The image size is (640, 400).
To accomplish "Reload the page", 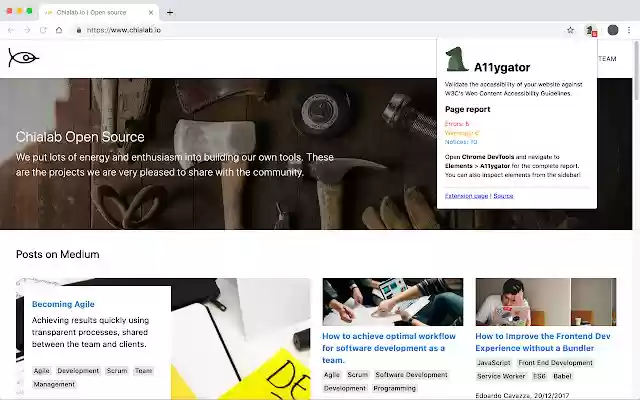I will pyautogui.click(x=43, y=30).
